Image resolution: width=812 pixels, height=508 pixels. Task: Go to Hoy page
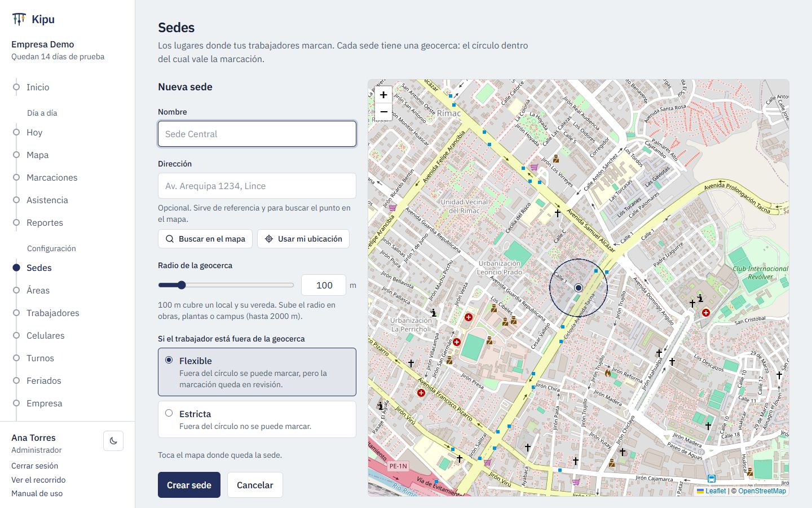(34, 132)
